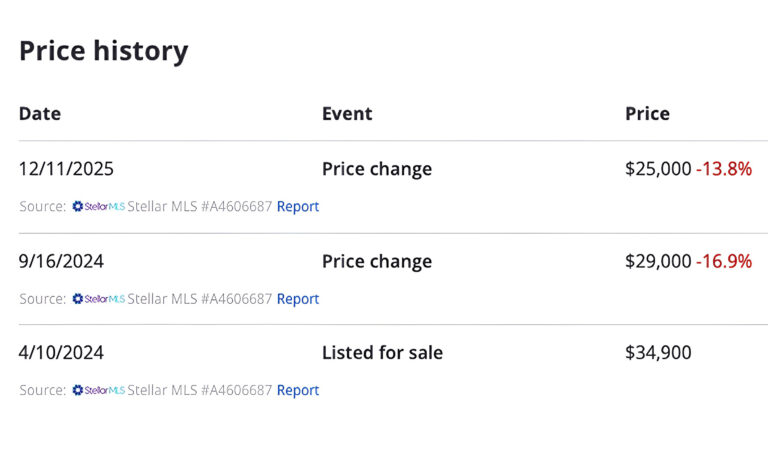Open the Report link for the 9/16/2024 entry
Image resolution: width=768 pixels, height=455 pixels.
click(298, 299)
